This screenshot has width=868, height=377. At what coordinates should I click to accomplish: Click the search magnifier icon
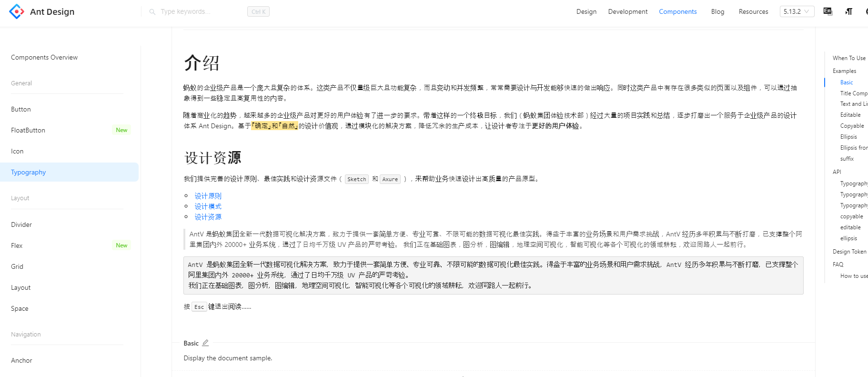pos(152,11)
